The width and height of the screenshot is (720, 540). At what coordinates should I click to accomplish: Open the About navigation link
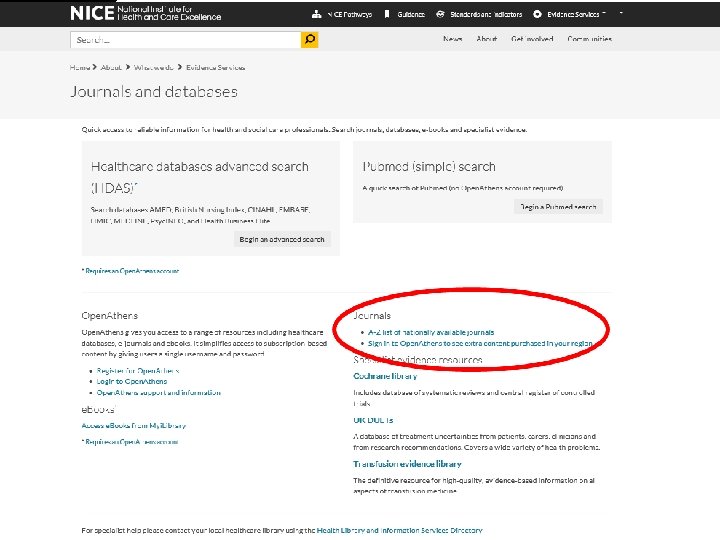[x=487, y=39]
